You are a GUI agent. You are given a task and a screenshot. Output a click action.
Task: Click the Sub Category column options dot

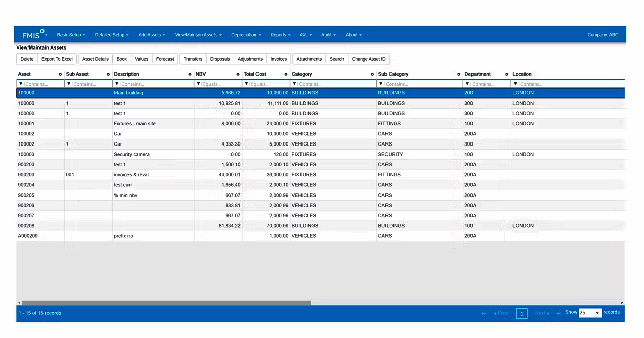459,74
